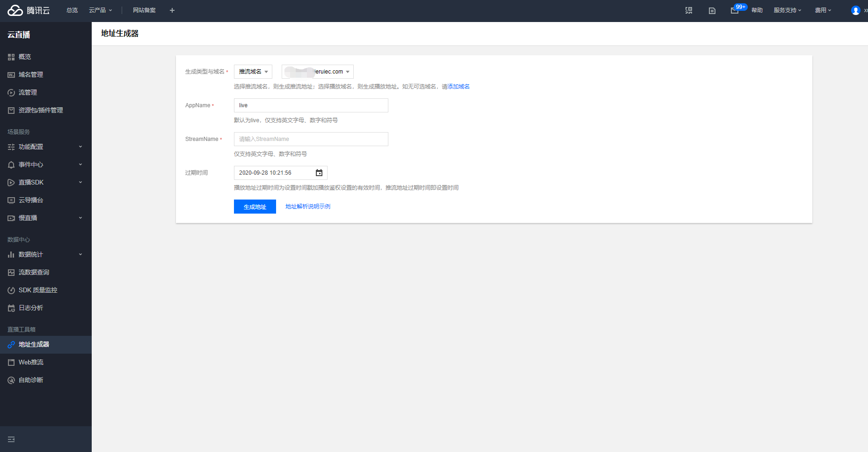Click the expiration time date field

(x=281, y=173)
